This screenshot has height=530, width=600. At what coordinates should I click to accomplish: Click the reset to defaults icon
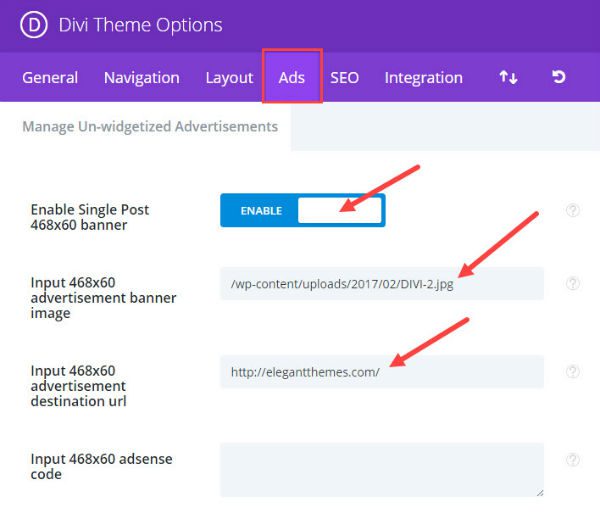click(x=560, y=77)
